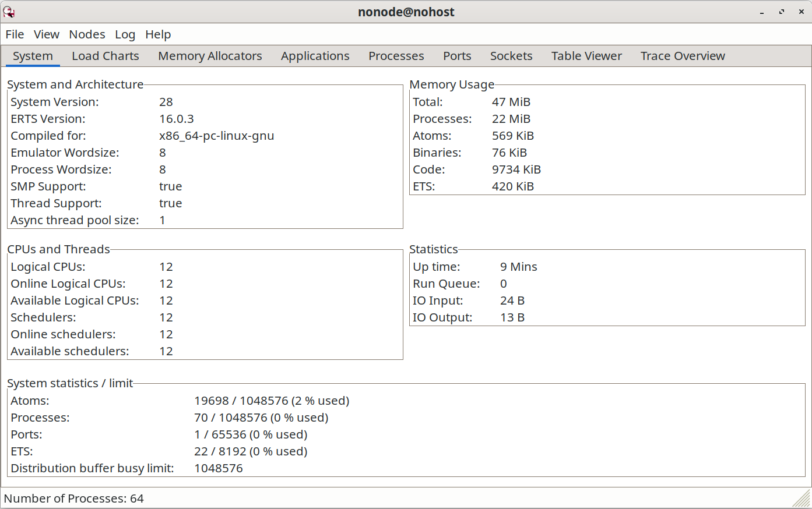Select the System tab

coord(33,56)
